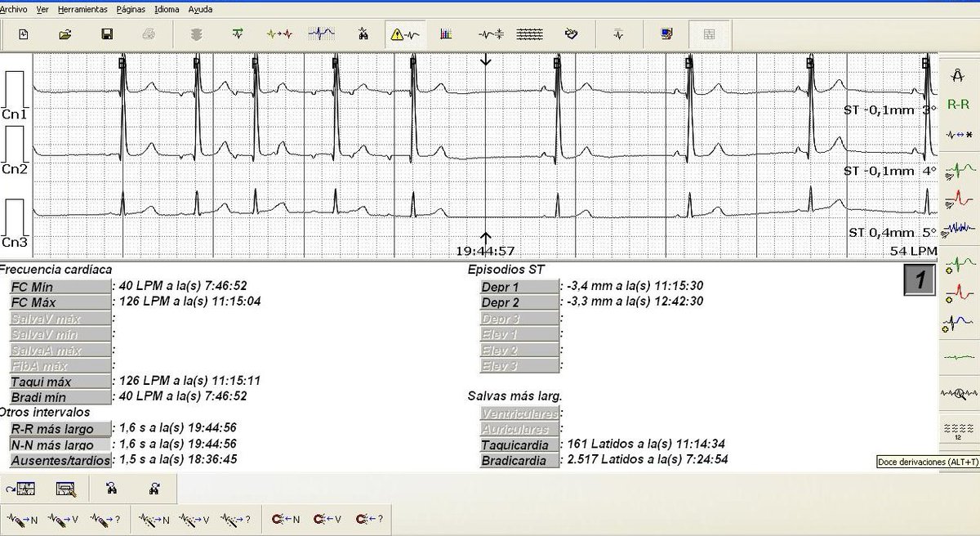
Task: Click the Taquicardia longest run button
Action: [519, 445]
